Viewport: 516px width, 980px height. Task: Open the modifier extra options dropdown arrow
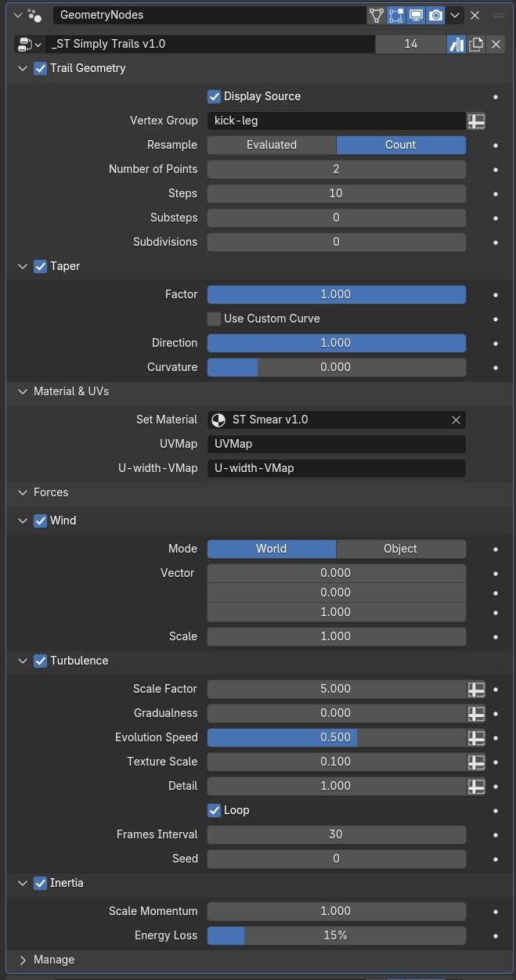tap(455, 15)
